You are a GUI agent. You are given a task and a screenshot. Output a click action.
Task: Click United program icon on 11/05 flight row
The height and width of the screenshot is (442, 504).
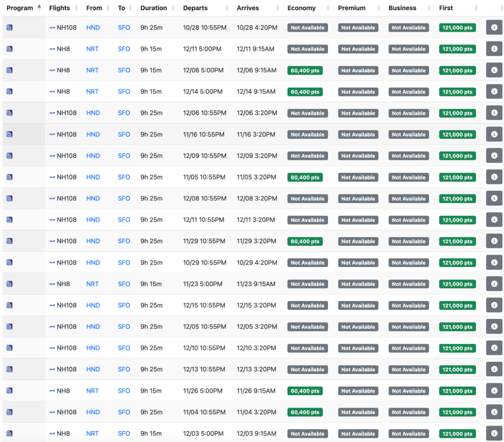[x=9, y=177]
